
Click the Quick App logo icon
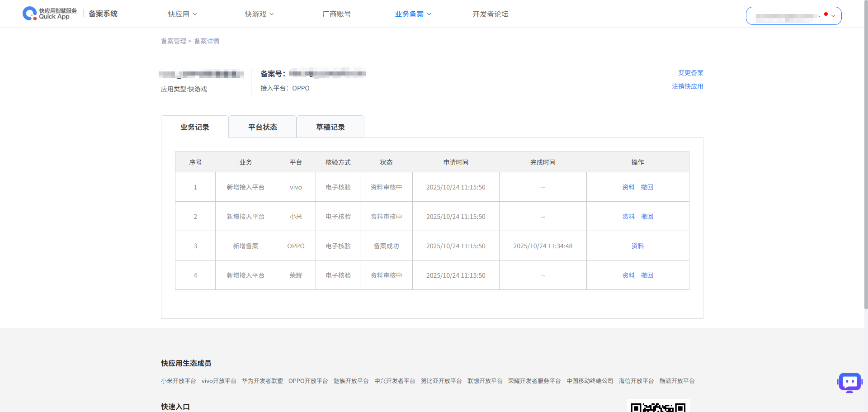coord(30,14)
